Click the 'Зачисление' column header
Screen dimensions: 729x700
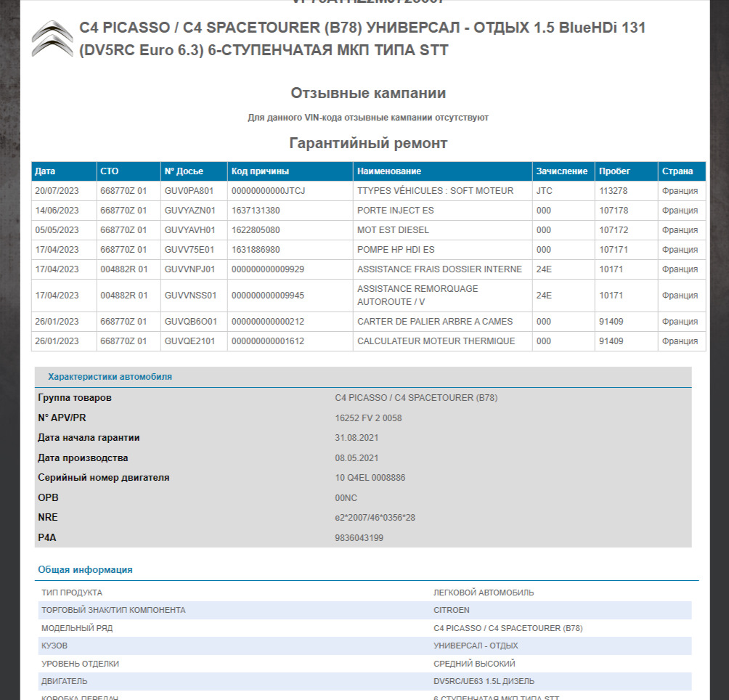[x=561, y=171]
